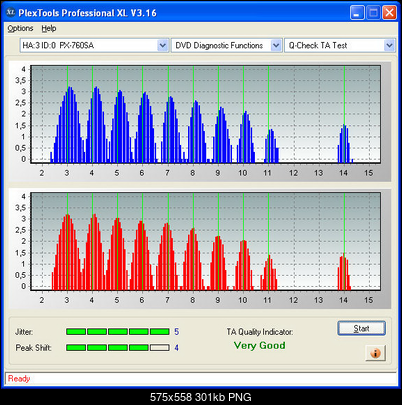Click the blue pit histogram graph
The image size is (402, 405).
[x=205, y=114]
